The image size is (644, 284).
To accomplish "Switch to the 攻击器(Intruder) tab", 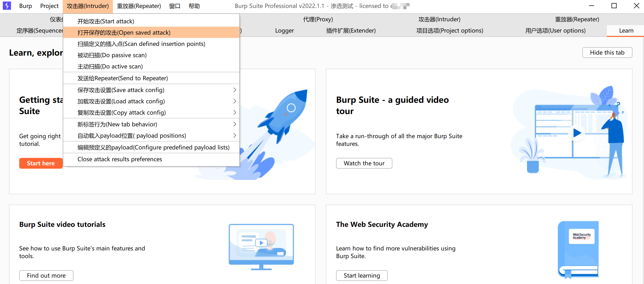I will pyautogui.click(x=439, y=19).
